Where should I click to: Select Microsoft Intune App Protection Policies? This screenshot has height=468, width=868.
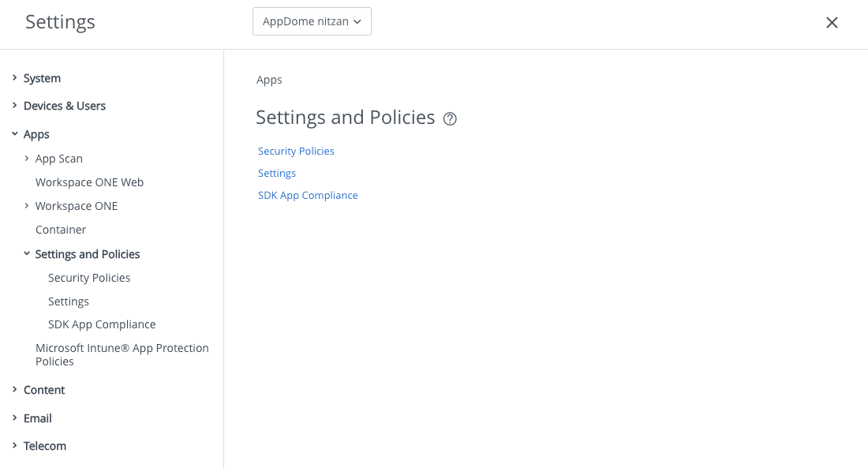[122, 354]
